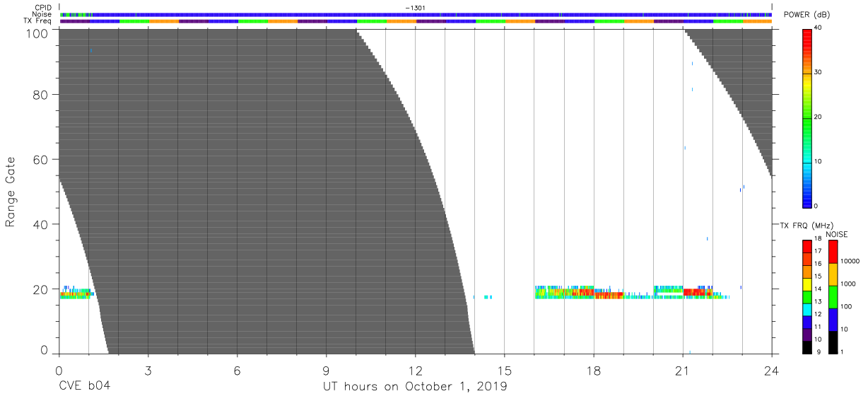Image resolution: width=868 pixels, height=401 pixels.
Task: Click the NOISE legend colorbar
Action: 833,296
